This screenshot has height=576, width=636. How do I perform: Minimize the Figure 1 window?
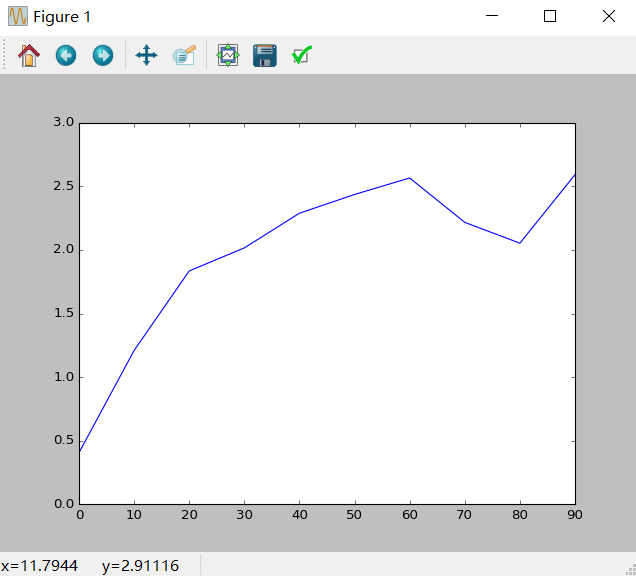pyautogui.click(x=492, y=16)
